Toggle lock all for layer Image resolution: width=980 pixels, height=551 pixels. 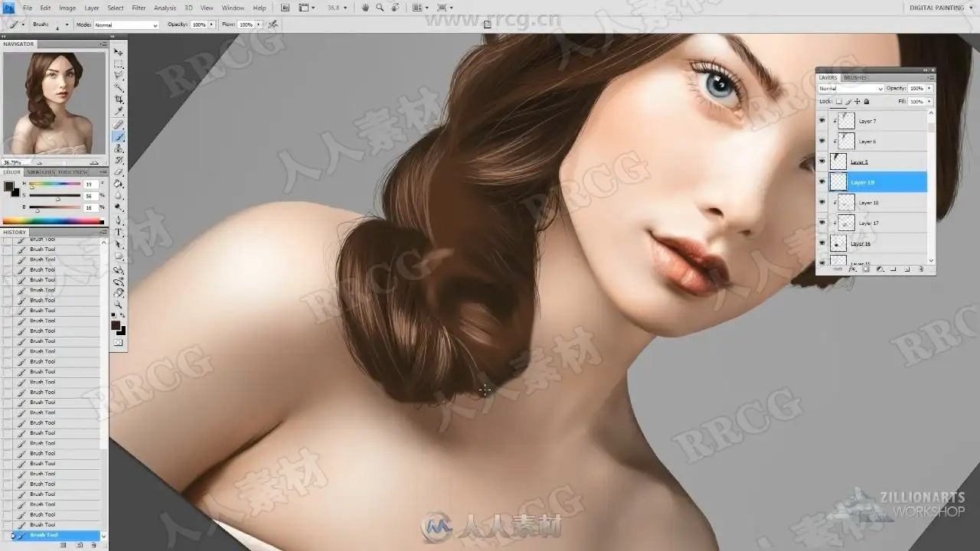pos(867,102)
